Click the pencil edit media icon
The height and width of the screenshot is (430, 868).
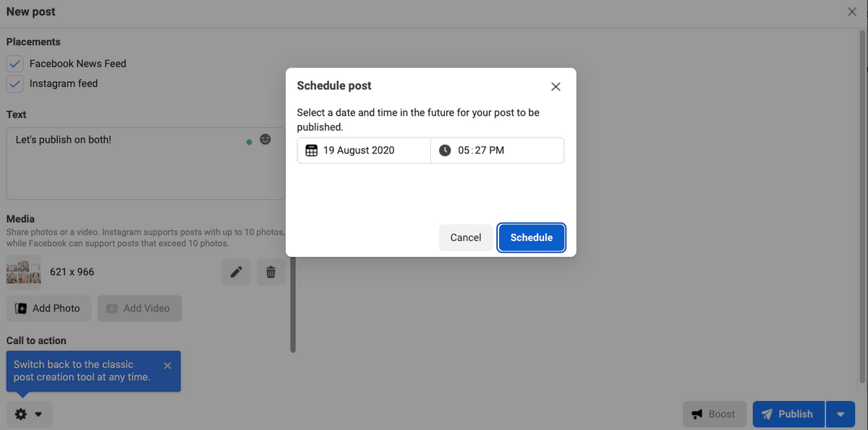[236, 272]
